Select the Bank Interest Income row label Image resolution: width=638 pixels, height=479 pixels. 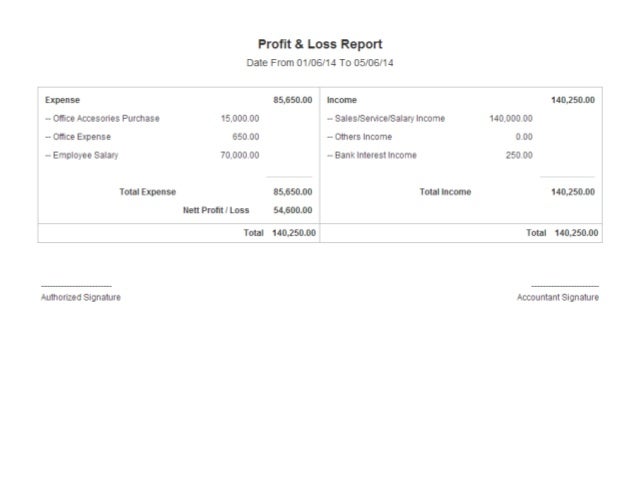click(x=372, y=155)
